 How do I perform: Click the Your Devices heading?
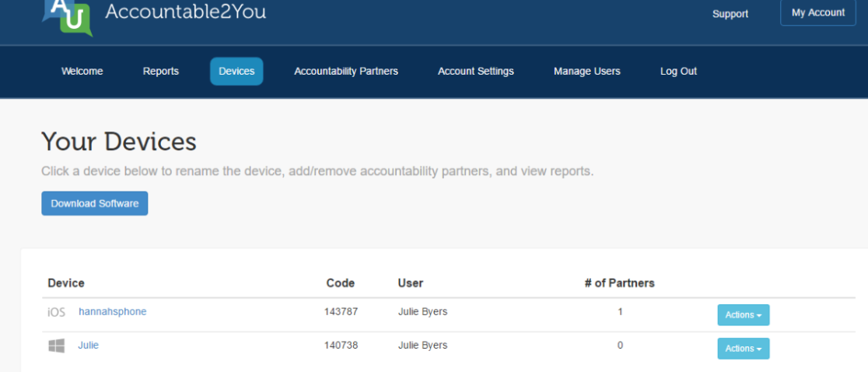pyautogui.click(x=119, y=142)
